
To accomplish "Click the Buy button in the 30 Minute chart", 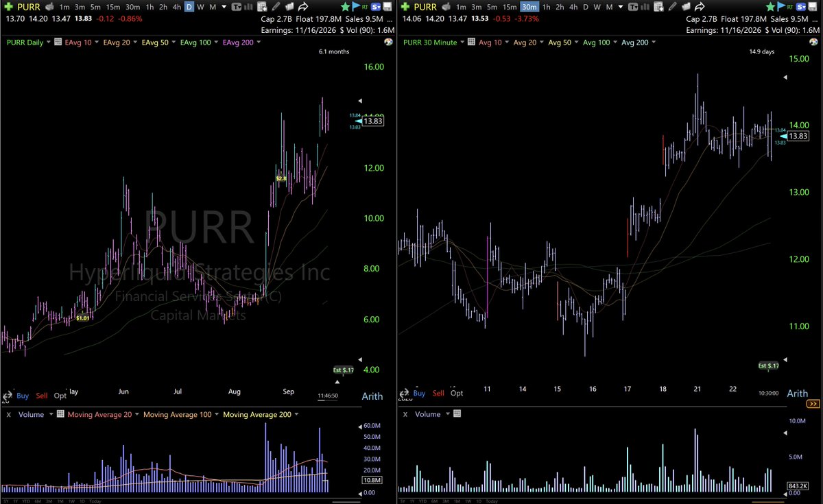I will (419, 393).
